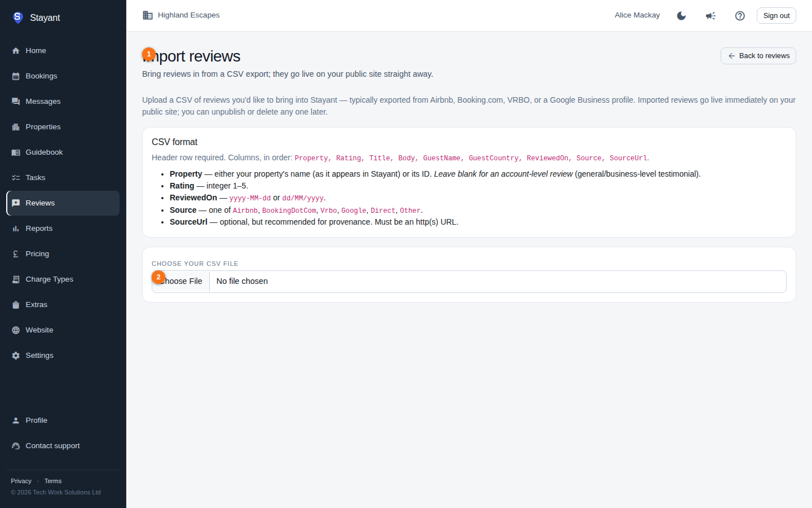This screenshot has width=812, height=508.
Task: Open the Reviews menu item
Action: pos(63,203)
